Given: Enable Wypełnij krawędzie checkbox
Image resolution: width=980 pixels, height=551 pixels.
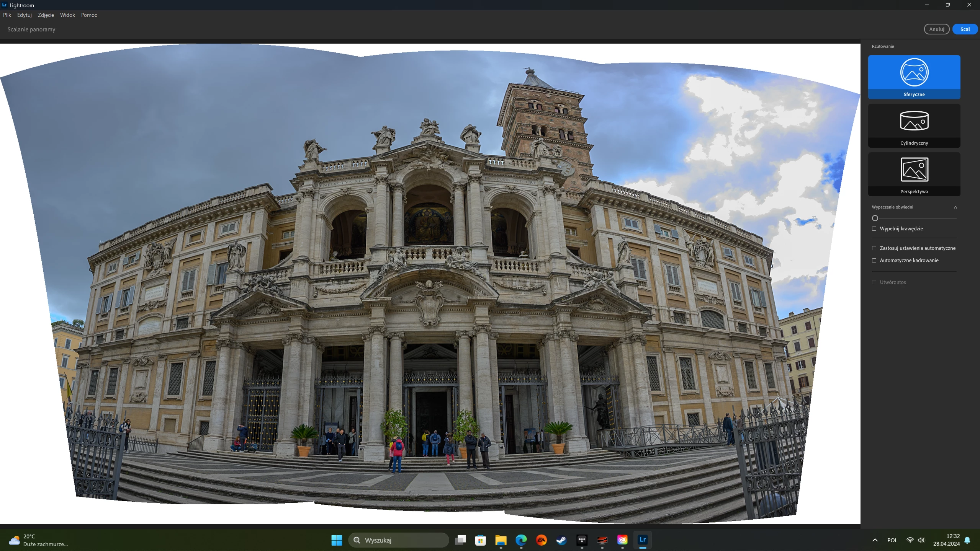Looking at the screenshot, I should point(874,229).
